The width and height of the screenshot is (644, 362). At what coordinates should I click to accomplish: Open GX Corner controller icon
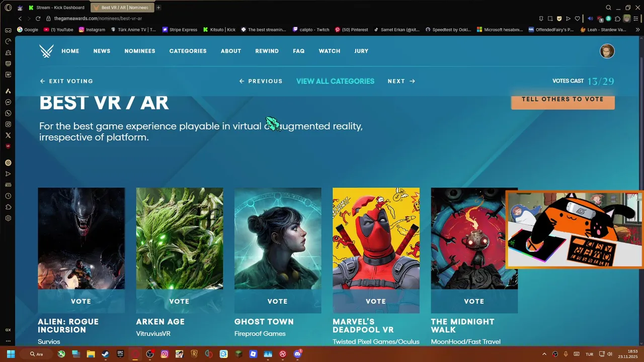(x=8, y=30)
